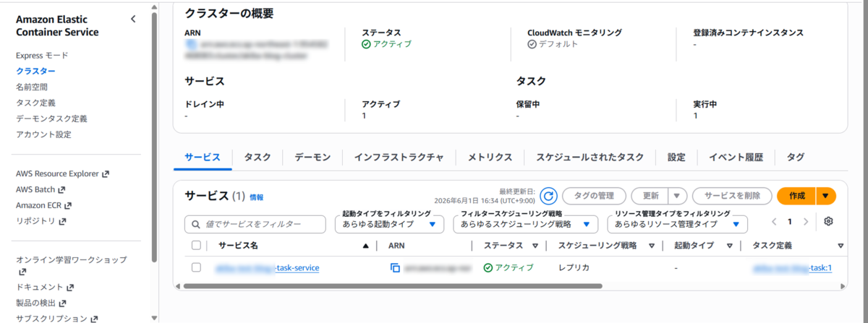Copy the service ARN

click(395, 268)
